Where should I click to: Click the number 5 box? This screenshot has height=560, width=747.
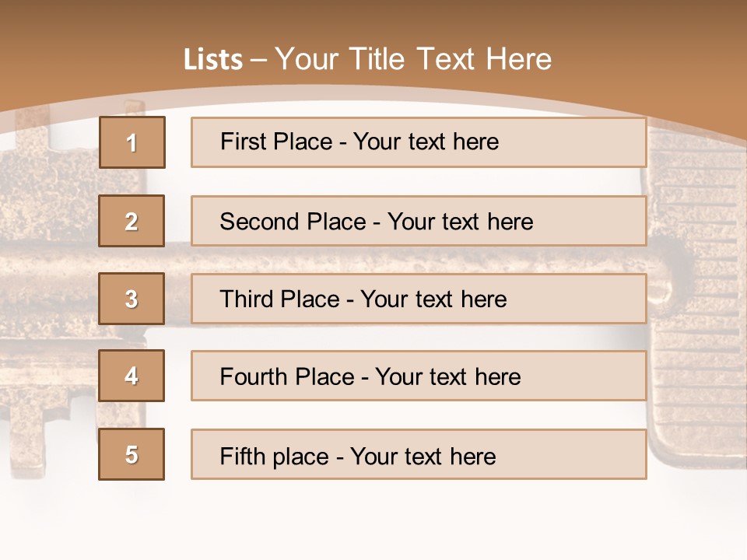click(132, 454)
